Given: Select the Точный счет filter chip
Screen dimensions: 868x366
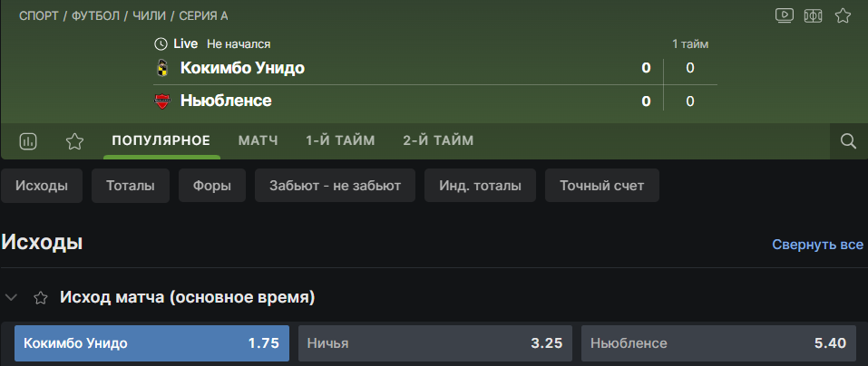Looking at the screenshot, I should click(x=601, y=186).
